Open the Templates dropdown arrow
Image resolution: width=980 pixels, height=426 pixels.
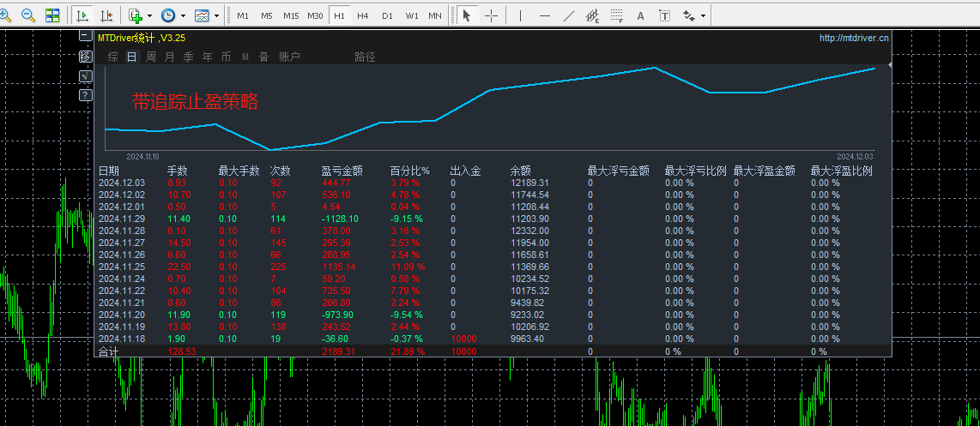[x=216, y=15]
